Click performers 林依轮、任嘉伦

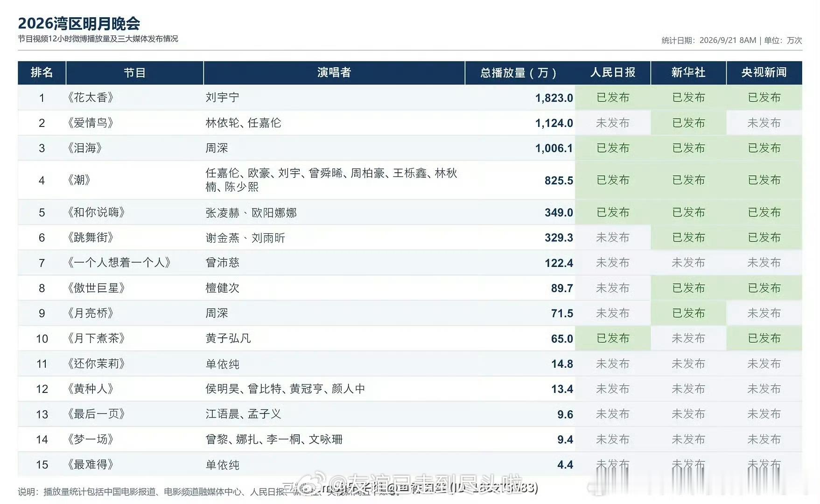tap(243, 123)
